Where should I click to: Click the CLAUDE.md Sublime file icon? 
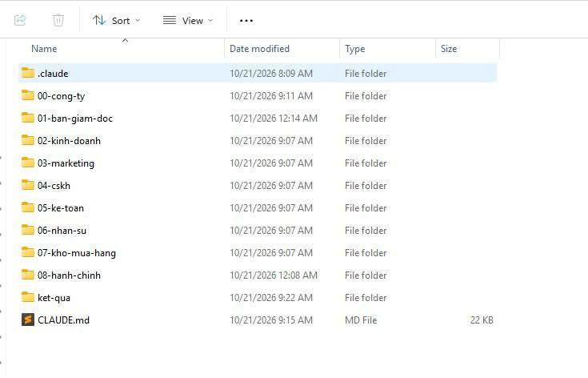[28, 320]
